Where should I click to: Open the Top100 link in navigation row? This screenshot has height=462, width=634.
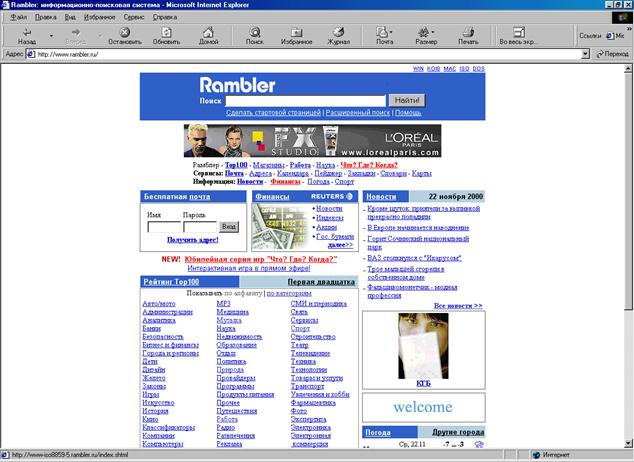236,165
